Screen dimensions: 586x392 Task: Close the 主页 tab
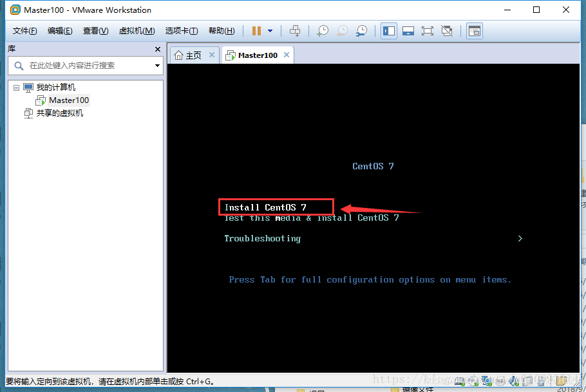(x=212, y=55)
